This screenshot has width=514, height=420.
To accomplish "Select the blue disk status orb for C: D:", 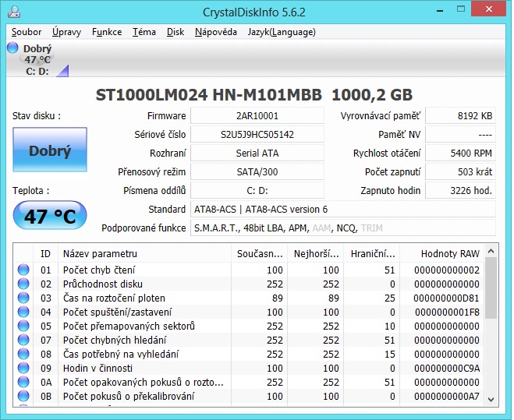I will click(13, 48).
